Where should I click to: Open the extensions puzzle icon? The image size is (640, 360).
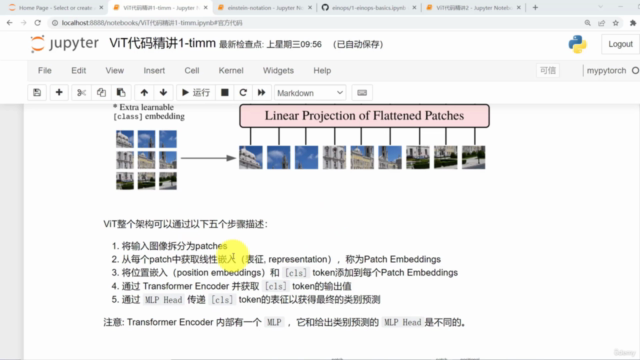[x=633, y=23]
